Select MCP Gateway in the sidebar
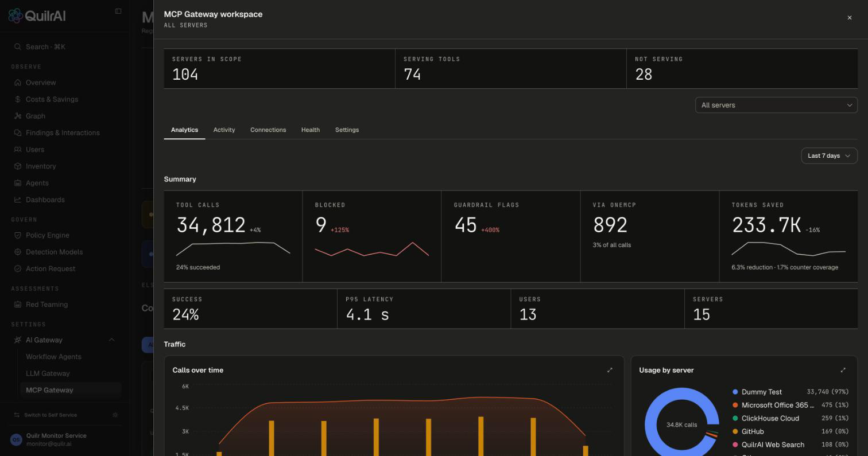 coord(70,390)
